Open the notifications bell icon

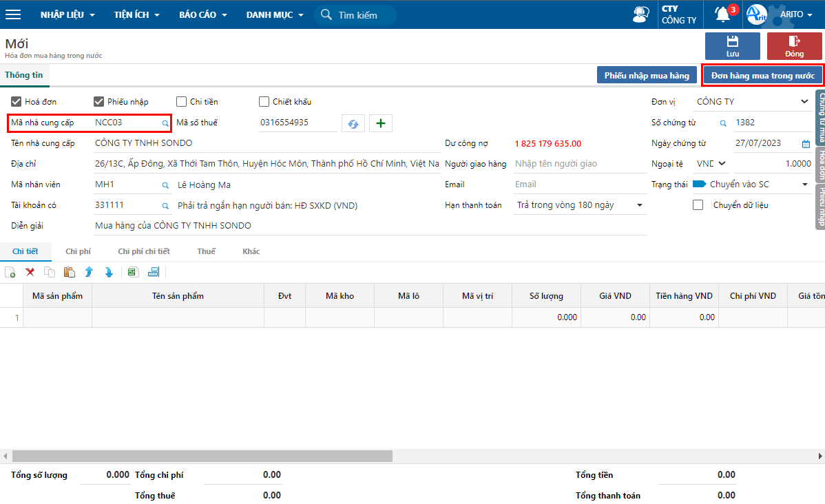(x=722, y=14)
